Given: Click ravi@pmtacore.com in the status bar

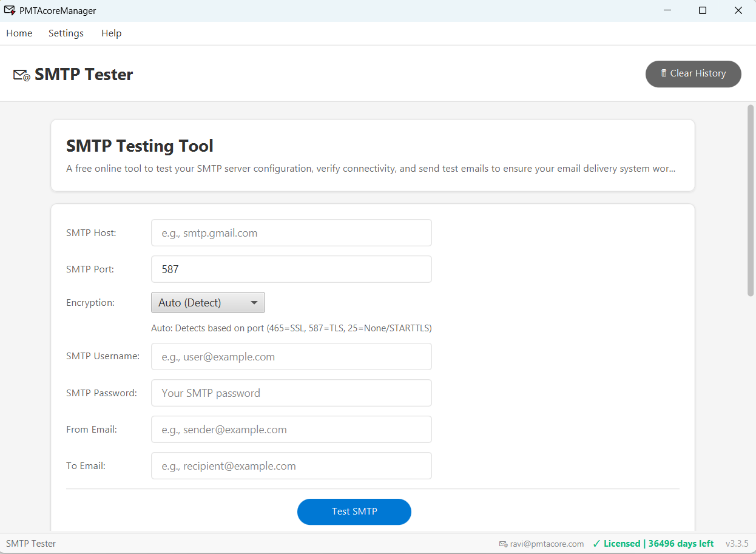Looking at the screenshot, I should point(547,544).
